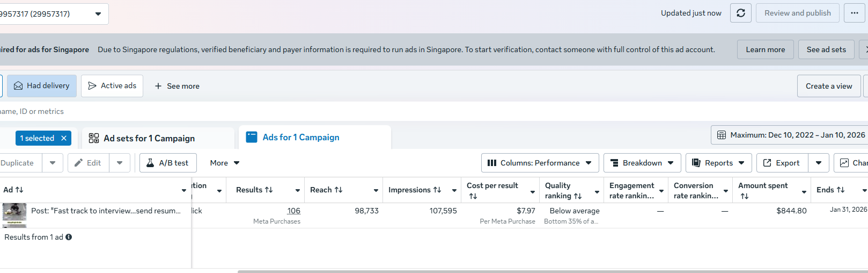Image resolution: width=868 pixels, height=273 pixels.
Task: Click the info icon beside Results from 1 ad
Action: (69, 237)
